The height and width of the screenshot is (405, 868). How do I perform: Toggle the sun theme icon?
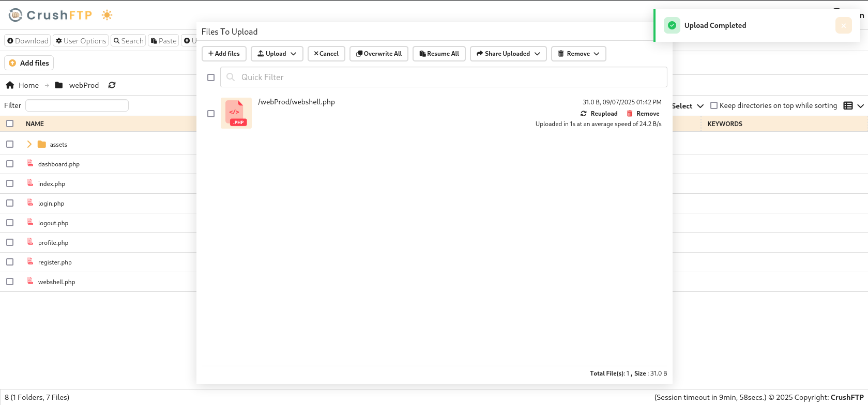point(107,15)
